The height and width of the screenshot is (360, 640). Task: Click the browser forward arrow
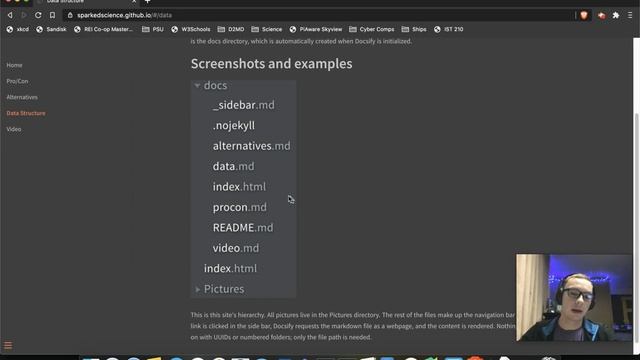pos(24,15)
